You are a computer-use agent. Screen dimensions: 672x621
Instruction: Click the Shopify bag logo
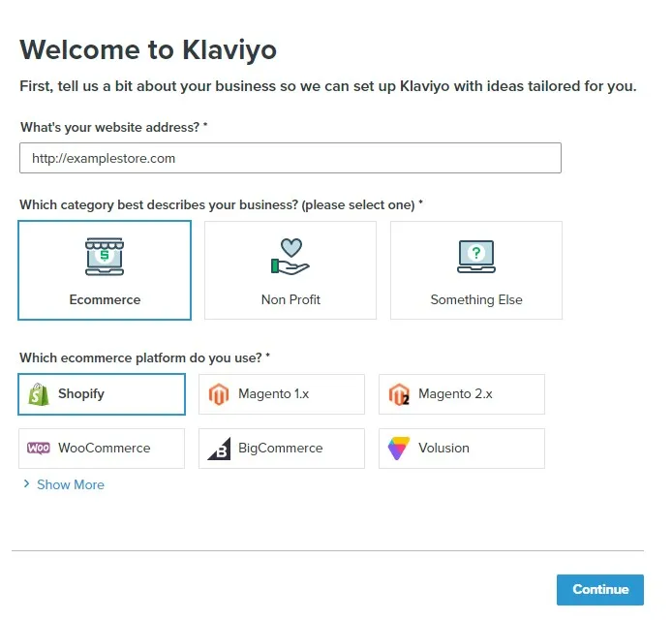[x=39, y=394]
